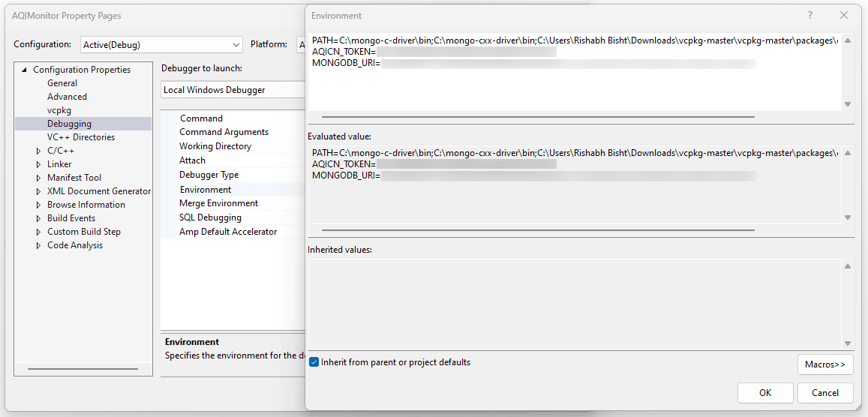Expand the Linker tree node

[39, 164]
